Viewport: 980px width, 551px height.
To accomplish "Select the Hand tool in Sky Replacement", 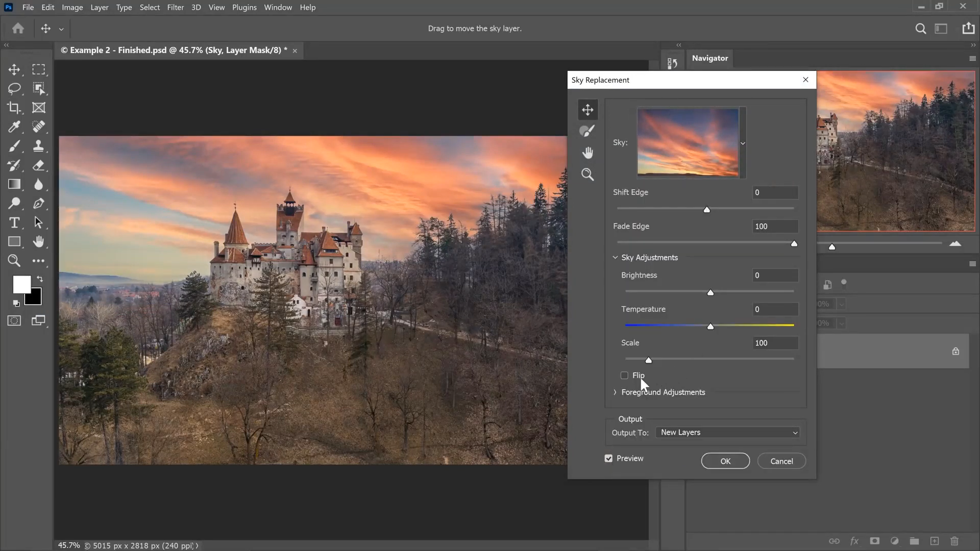I will tap(587, 153).
